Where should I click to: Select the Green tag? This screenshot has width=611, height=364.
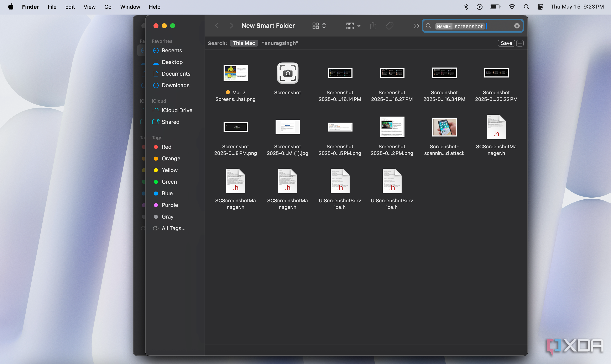(x=169, y=182)
